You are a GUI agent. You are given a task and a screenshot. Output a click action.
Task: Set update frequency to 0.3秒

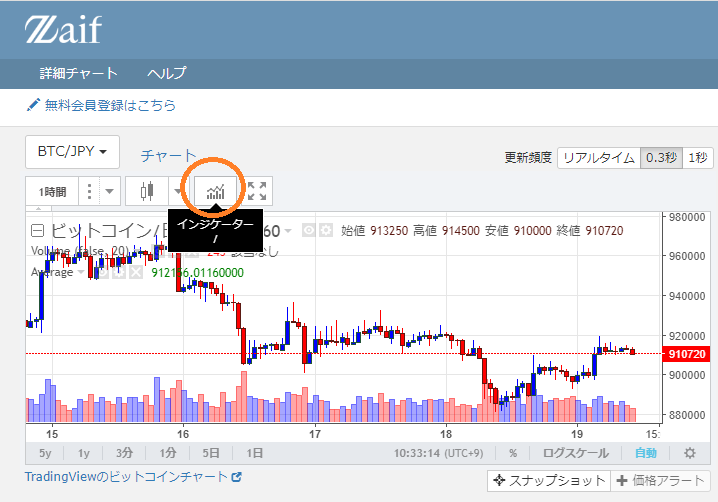[x=660, y=157]
